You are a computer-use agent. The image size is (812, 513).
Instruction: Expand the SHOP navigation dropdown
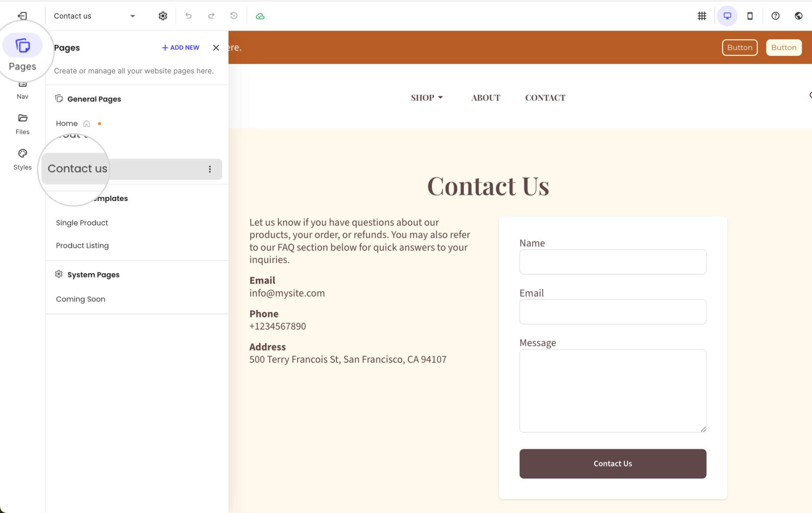click(x=427, y=98)
